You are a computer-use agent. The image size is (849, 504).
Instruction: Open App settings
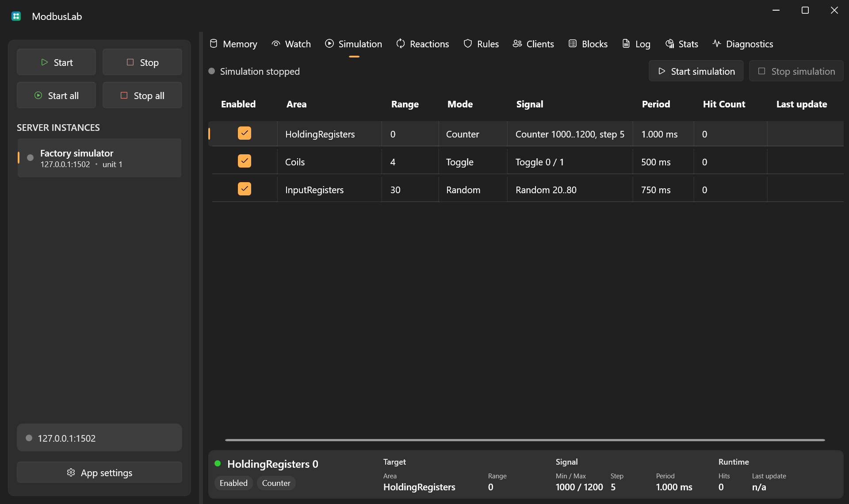[99, 473]
